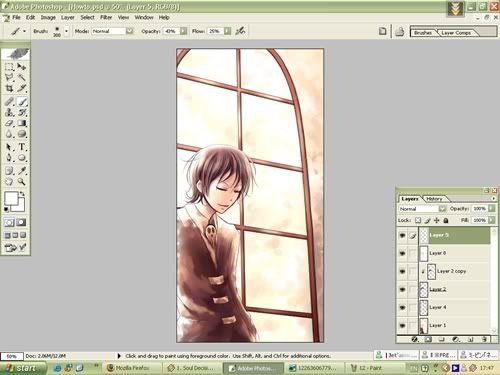The width and height of the screenshot is (500, 375).
Task: Open the File Browser icon in options bar
Action: [400, 32]
